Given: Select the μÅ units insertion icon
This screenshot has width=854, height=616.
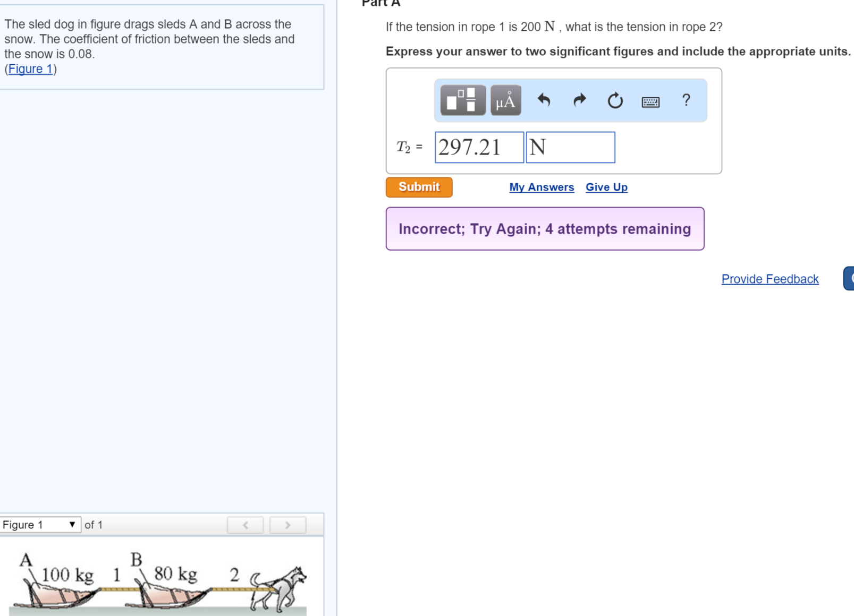Looking at the screenshot, I should (504, 100).
